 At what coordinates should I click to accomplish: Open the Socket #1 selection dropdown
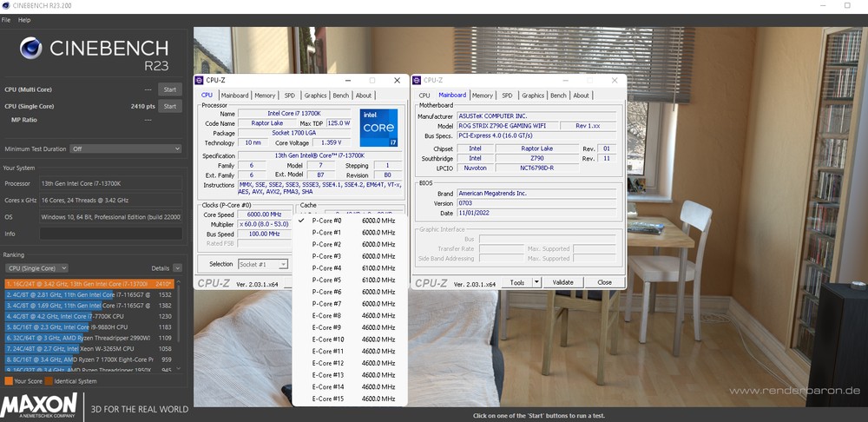[x=264, y=264]
